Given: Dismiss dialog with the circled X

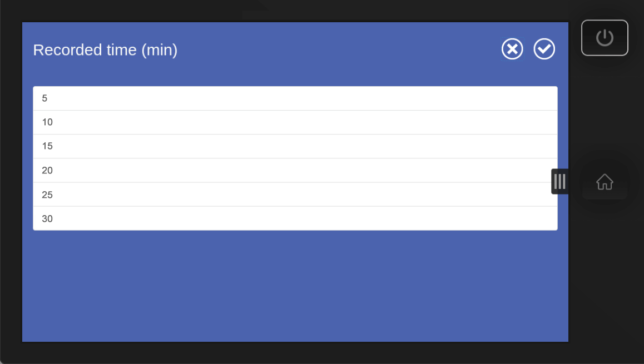Looking at the screenshot, I should (x=512, y=49).
